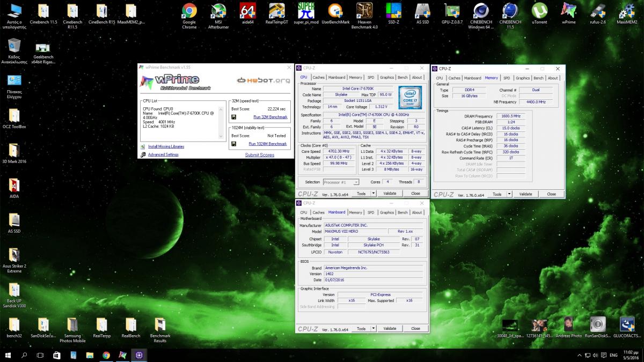Image resolution: width=644 pixels, height=362 pixels.
Task: Select the bench32 desktop folder
Action: [x=14, y=328]
